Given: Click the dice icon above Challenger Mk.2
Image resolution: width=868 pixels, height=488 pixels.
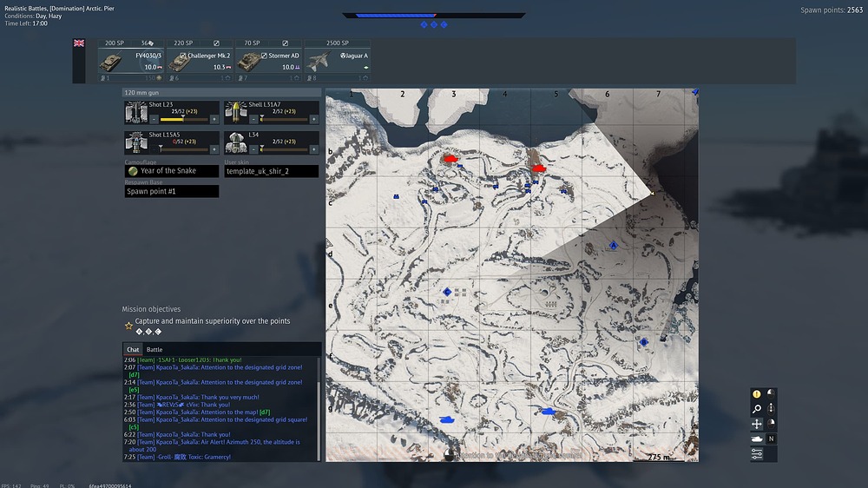Looking at the screenshot, I should pos(216,43).
